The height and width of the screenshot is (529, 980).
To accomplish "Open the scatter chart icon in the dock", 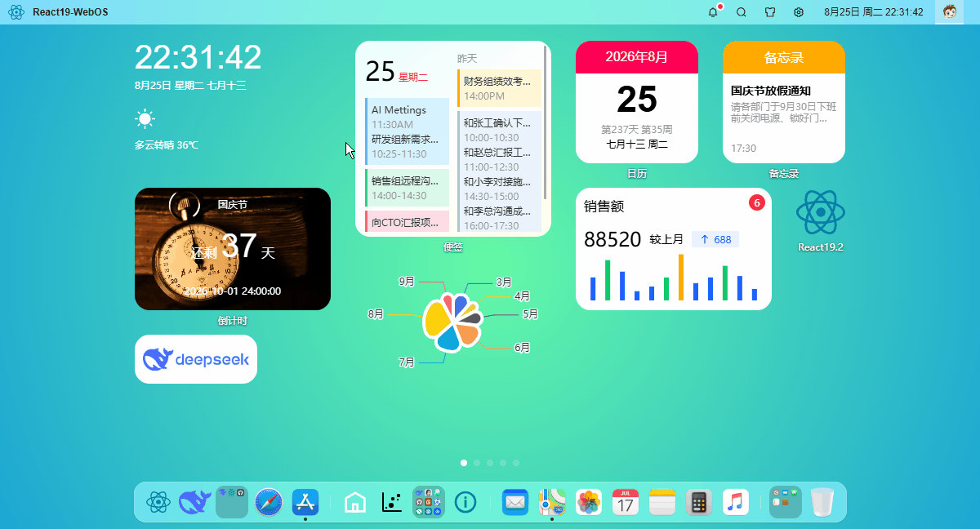I will [x=392, y=502].
